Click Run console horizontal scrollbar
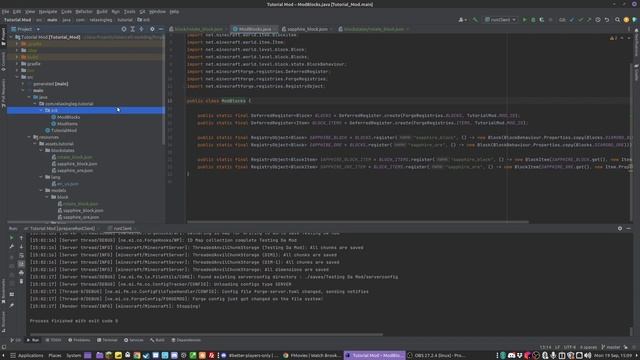 click(x=206, y=334)
